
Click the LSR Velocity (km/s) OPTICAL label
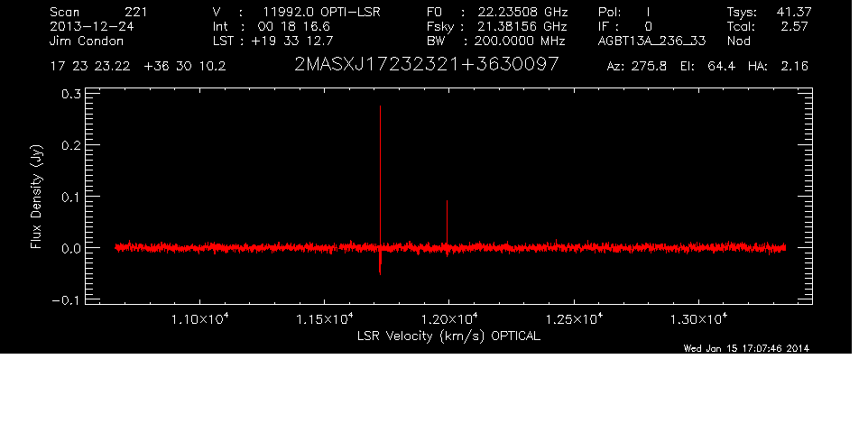(x=448, y=336)
